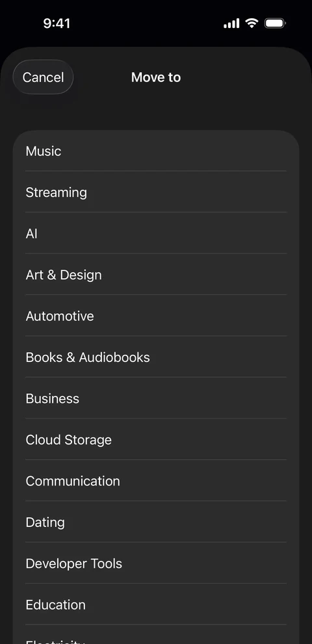Choose Streaming as destination
This screenshot has width=312, height=644.
156,192
